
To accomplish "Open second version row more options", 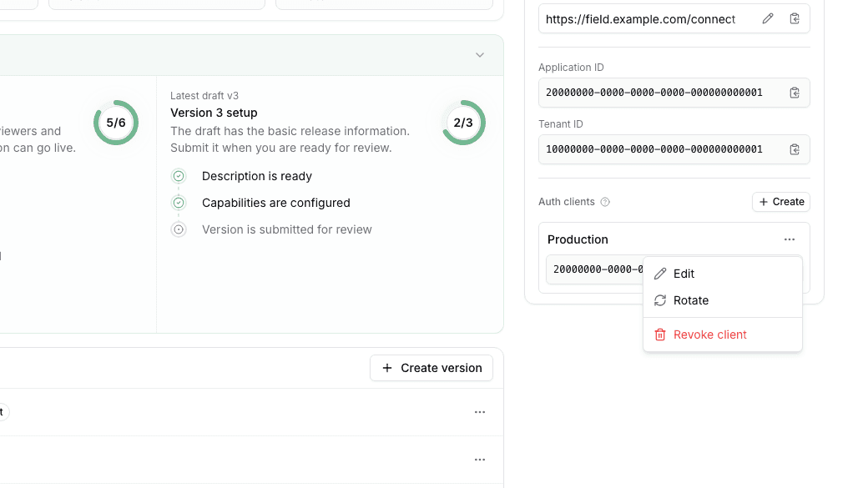I will (480, 460).
